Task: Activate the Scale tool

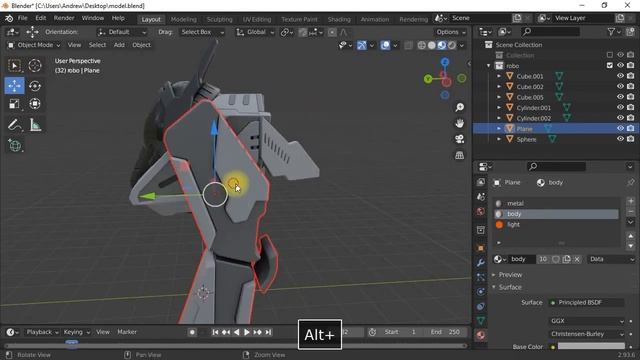Action: point(14,104)
